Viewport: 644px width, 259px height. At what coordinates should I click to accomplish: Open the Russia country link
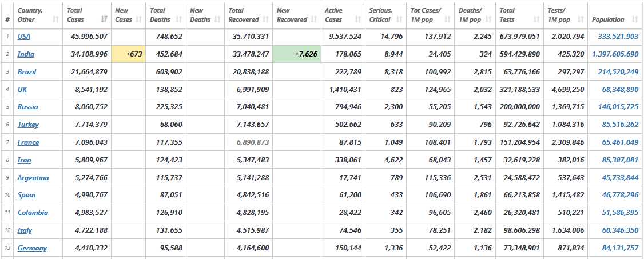click(x=28, y=107)
